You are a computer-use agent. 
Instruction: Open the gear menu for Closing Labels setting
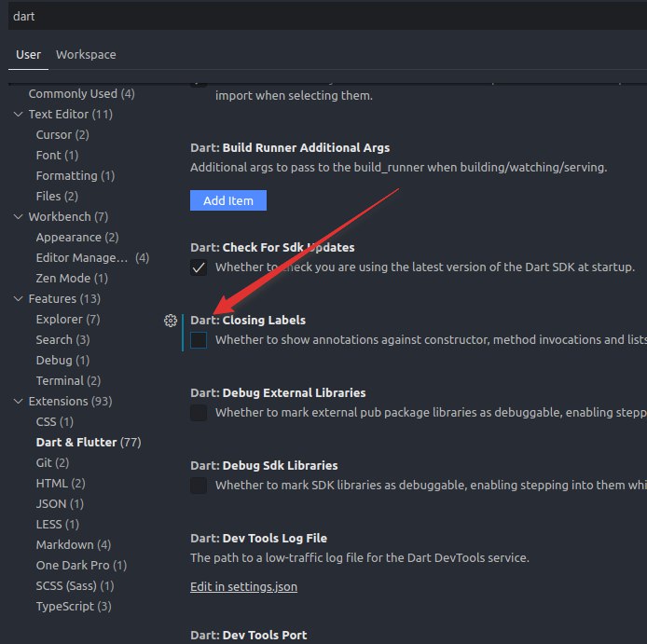(x=171, y=321)
